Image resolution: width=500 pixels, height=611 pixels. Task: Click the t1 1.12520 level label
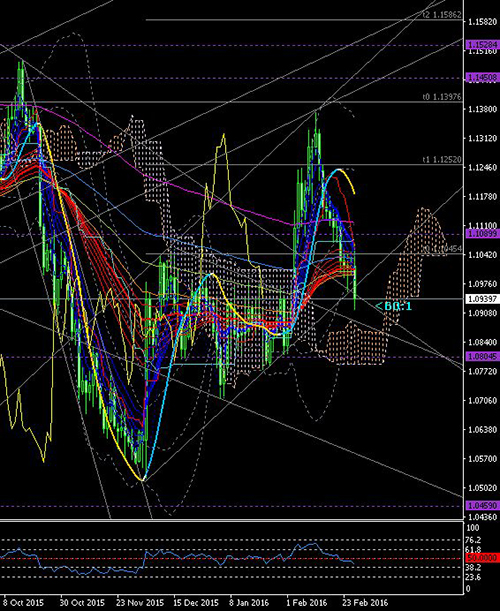pos(442,159)
